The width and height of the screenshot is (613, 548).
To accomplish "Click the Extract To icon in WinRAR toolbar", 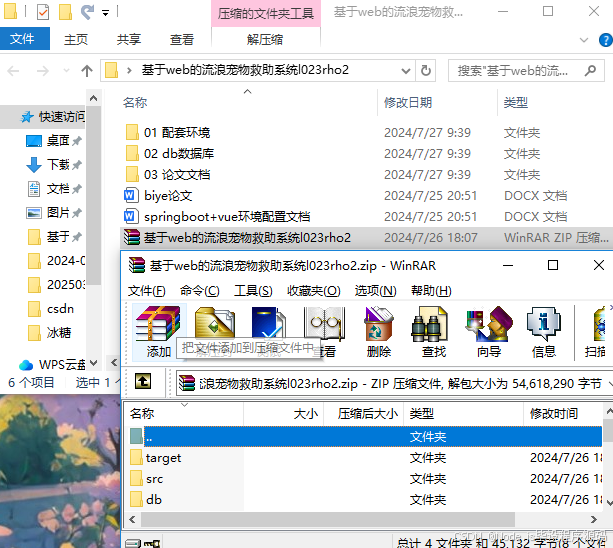I will [x=214, y=324].
